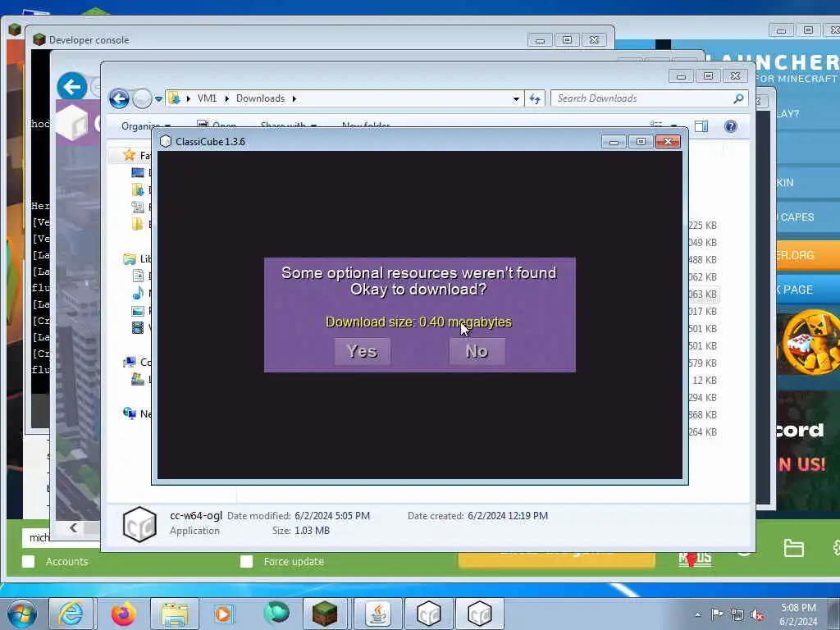This screenshot has height=630, width=840.
Task: Toggle the Accounts checkbox in the launcher
Action: coord(29,561)
